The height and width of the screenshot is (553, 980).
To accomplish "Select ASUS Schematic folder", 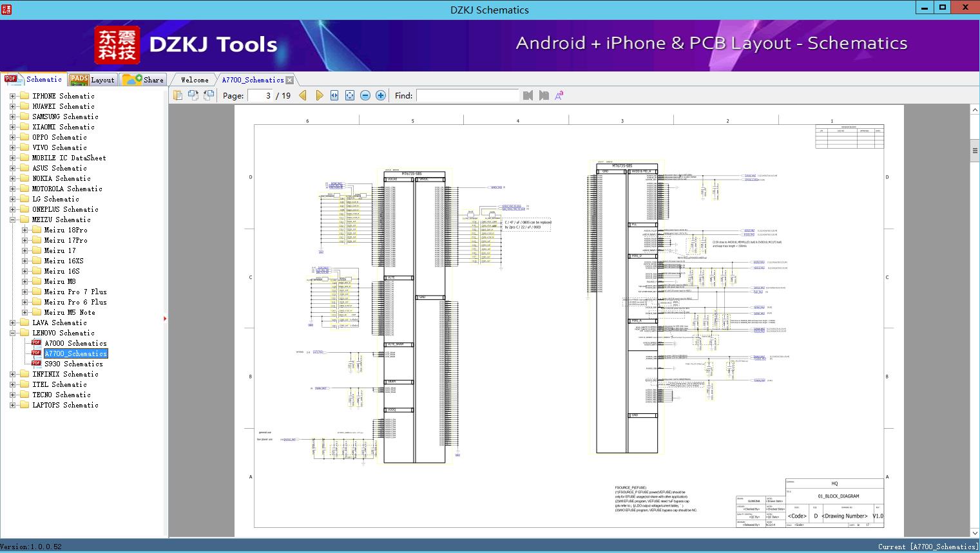I will (x=59, y=168).
